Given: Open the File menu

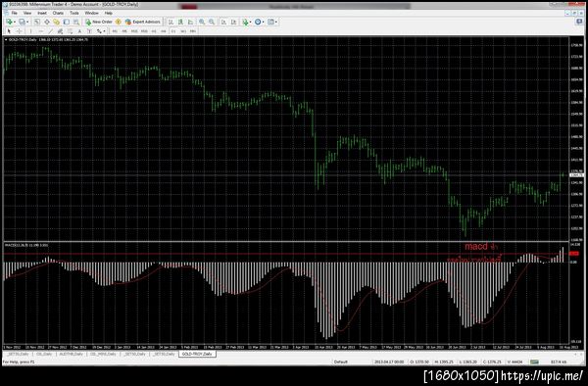Looking at the screenshot, I should tap(14, 13).
